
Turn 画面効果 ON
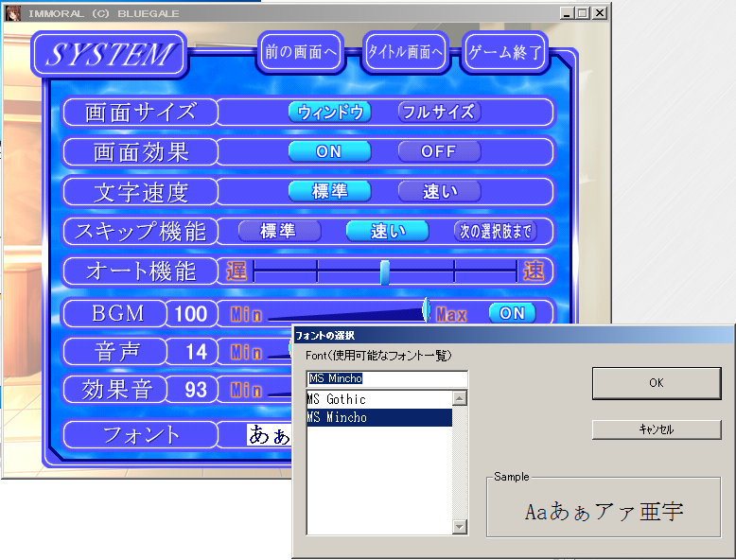point(329,151)
